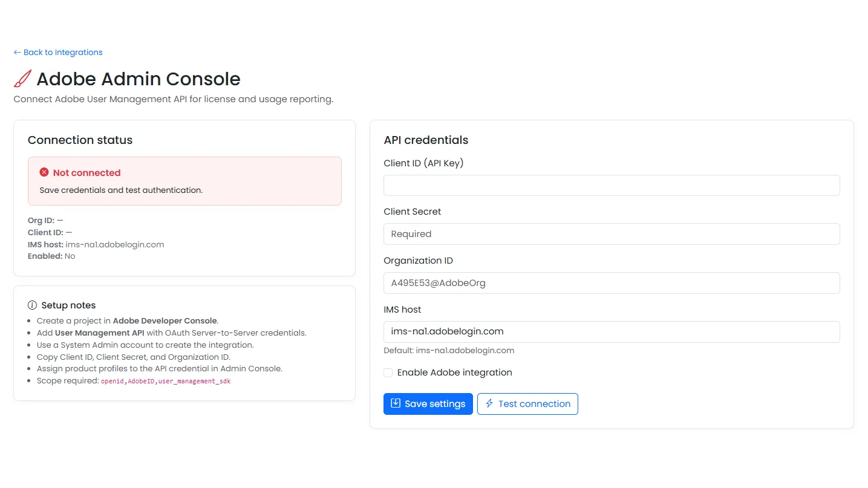
Task: Click the 'Client Secret' field label
Action: pyautogui.click(x=413, y=212)
